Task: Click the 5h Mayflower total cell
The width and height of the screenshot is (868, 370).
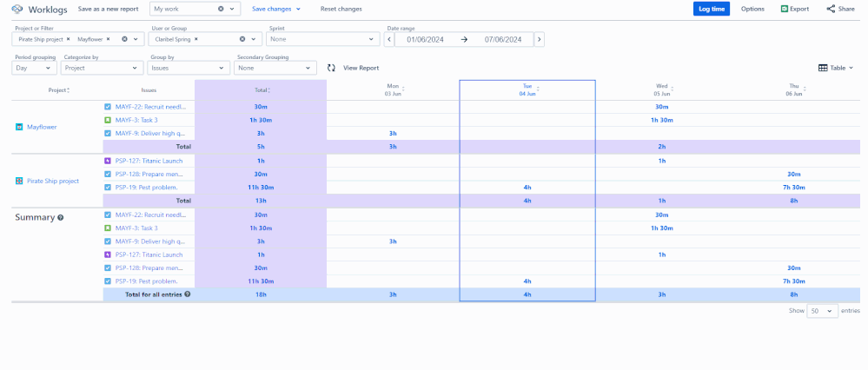Action: click(260, 147)
